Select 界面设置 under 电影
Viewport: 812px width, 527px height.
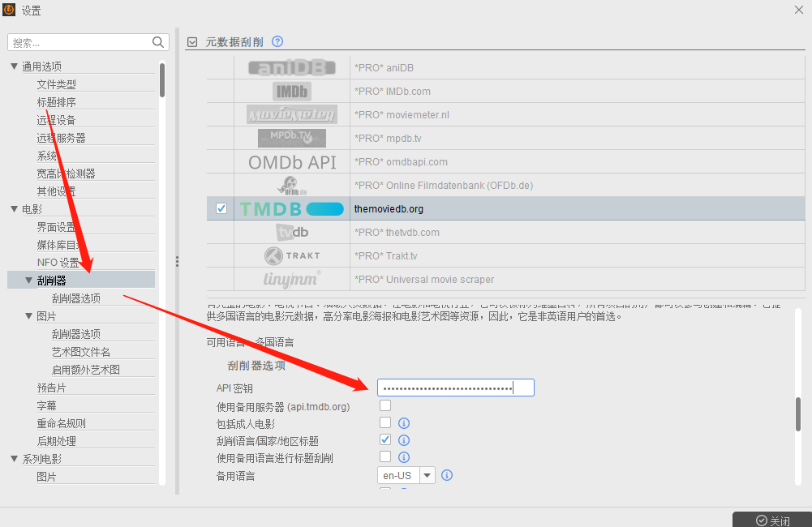[x=57, y=227]
